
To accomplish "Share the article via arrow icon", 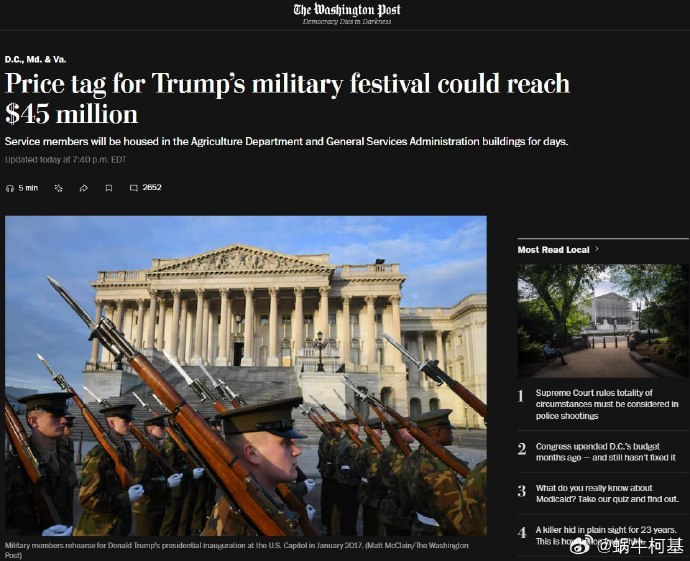I will 84,188.
